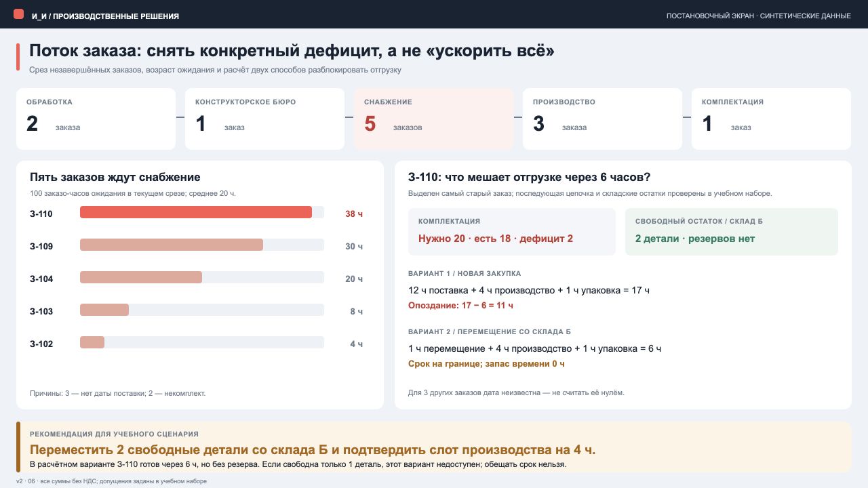
Task: Click the progress bar for З-103
Action: pyautogui.click(x=104, y=310)
